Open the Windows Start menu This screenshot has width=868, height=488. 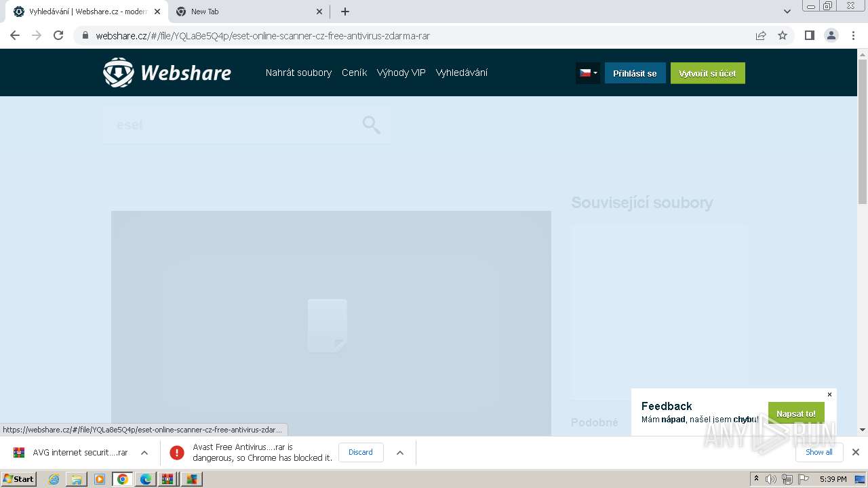(18, 479)
